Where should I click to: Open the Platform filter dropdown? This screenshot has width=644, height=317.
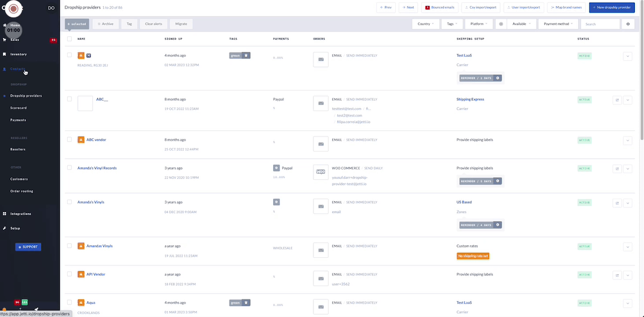479,24
